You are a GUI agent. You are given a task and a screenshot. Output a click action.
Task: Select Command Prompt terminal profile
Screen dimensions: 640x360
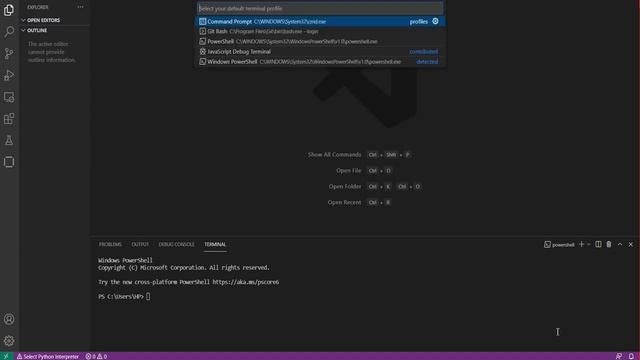321,21
